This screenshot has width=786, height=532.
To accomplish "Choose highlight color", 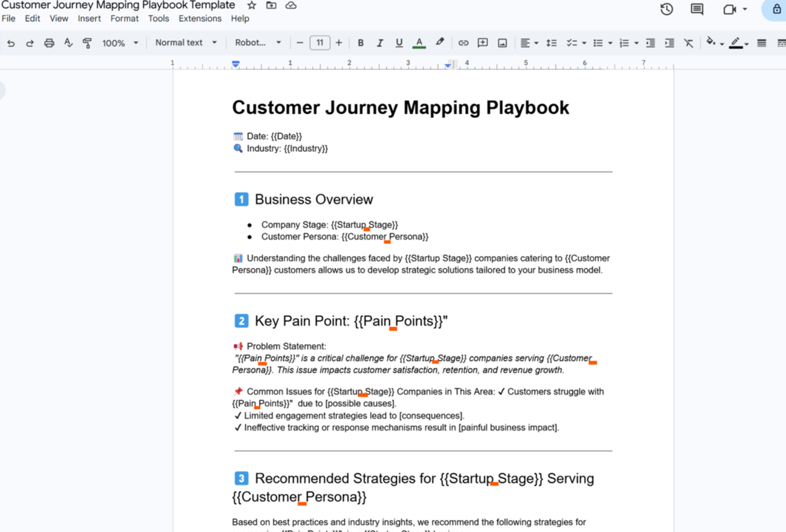I will (440, 43).
